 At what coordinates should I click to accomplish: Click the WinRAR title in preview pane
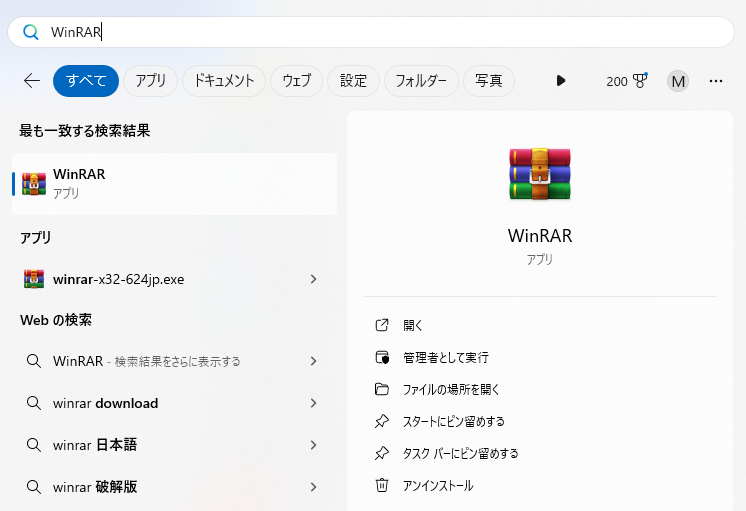pyautogui.click(x=540, y=236)
